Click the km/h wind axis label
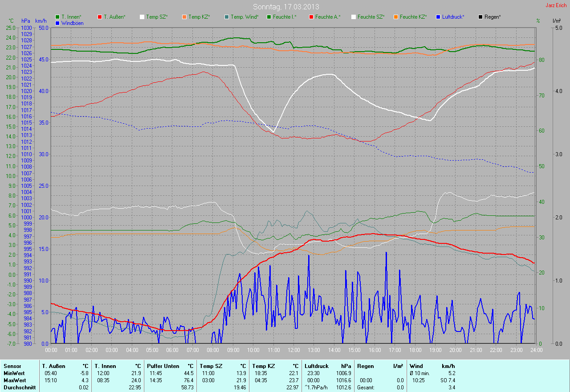This screenshot has height=392, width=570. click(x=41, y=21)
